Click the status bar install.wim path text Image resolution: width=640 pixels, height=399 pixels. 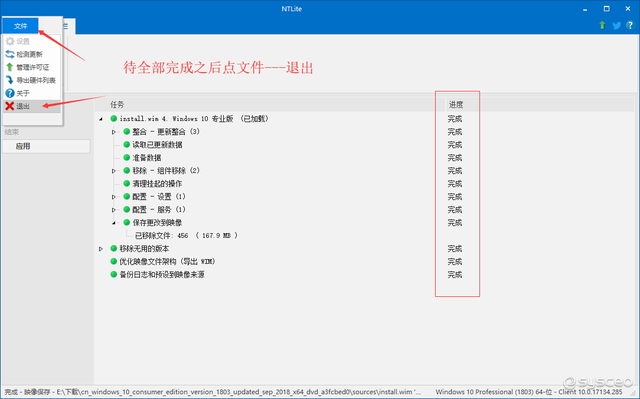tap(213, 392)
